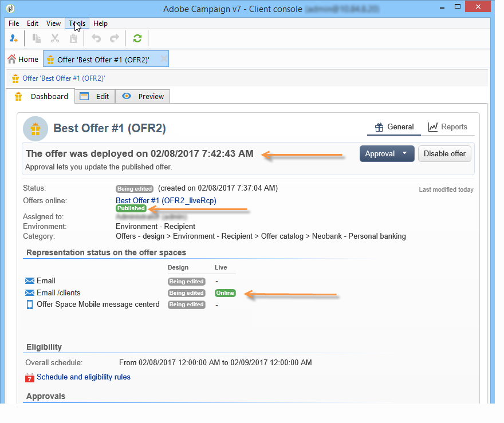
Task: Click the large round offer gift icon
Action: pos(36,129)
